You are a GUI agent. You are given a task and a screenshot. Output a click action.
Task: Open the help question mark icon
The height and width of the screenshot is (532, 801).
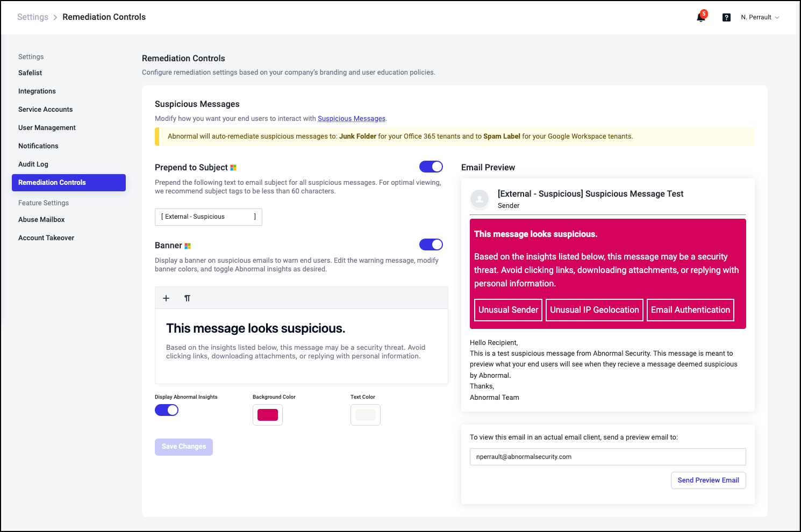(726, 17)
